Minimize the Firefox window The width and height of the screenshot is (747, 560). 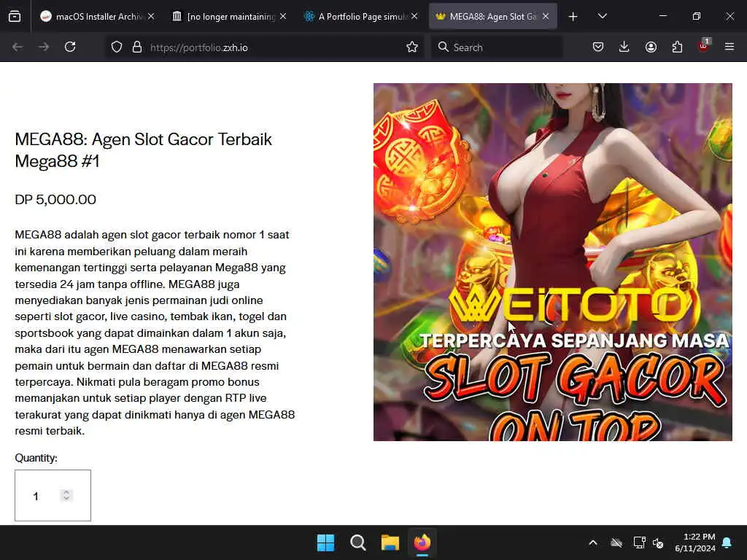(x=662, y=16)
